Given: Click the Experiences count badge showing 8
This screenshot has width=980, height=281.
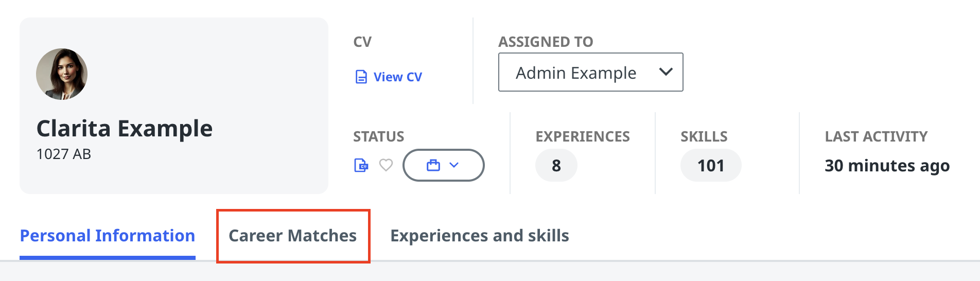Looking at the screenshot, I should click(556, 166).
